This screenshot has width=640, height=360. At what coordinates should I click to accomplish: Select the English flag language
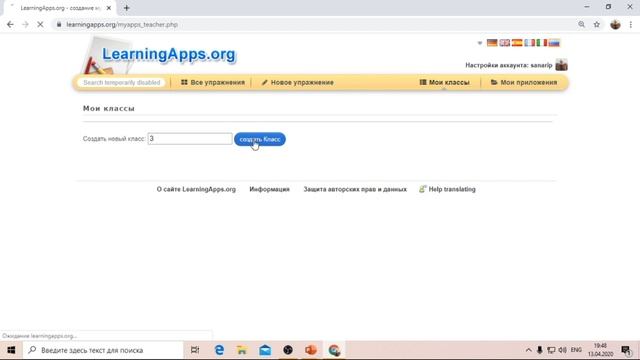click(x=504, y=43)
